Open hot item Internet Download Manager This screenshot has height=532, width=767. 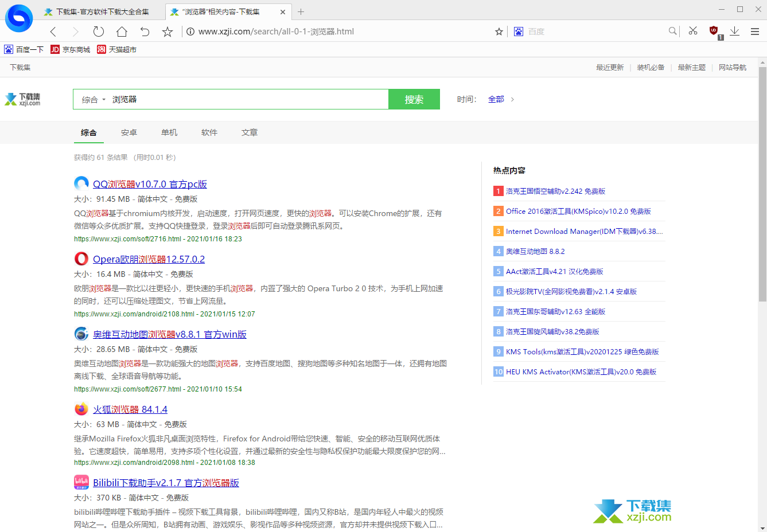(x=584, y=231)
